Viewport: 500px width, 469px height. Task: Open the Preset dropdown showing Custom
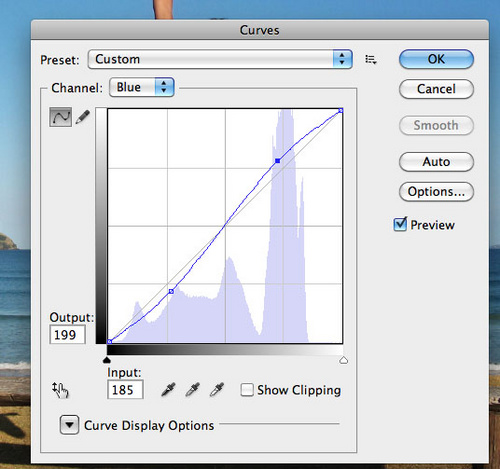pyautogui.click(x=220, y=59)
